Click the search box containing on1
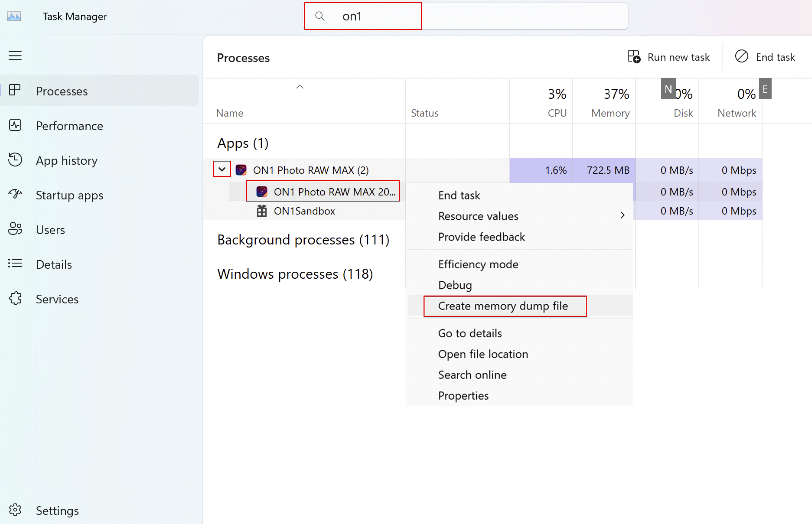Screen dimensions: 812x524 (465, 16)
